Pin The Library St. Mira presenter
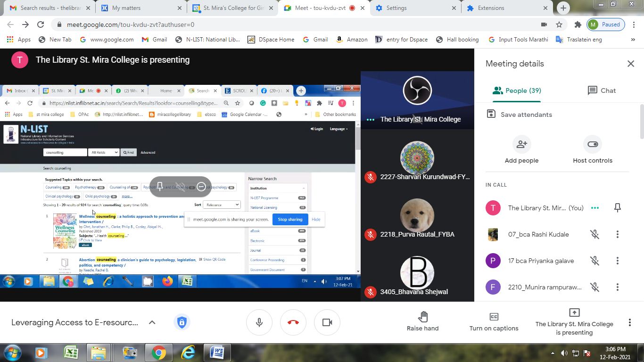Image resolution: width=644 pixels, height=362 pixels. 617,208
